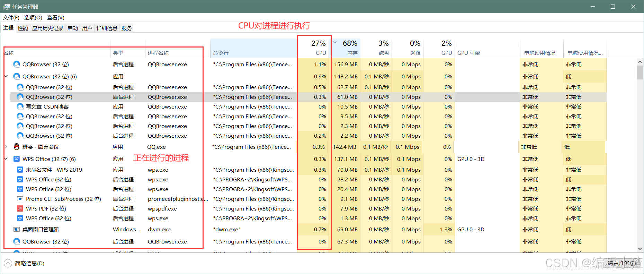Click the wpspdf.exe process name cell

coord(162,208)
